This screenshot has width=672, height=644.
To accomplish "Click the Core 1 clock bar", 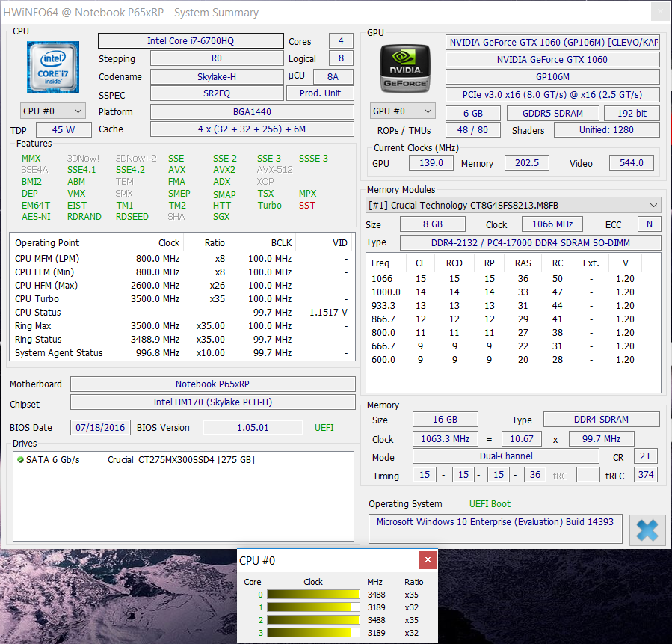I will coord(313,607).
